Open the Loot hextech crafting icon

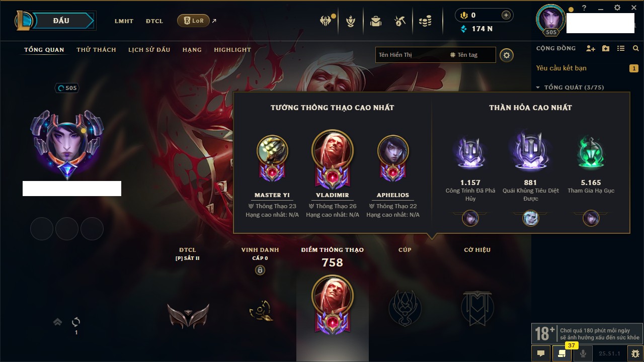coord(400,21)
